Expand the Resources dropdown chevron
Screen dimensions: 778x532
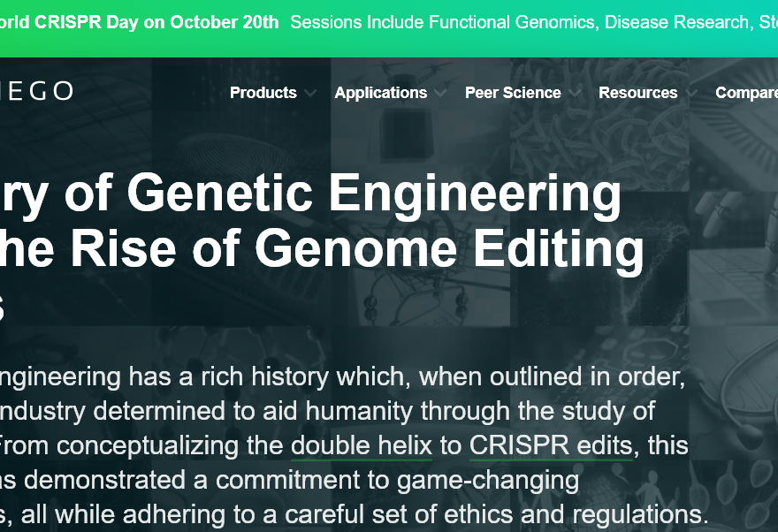(690, 93)
